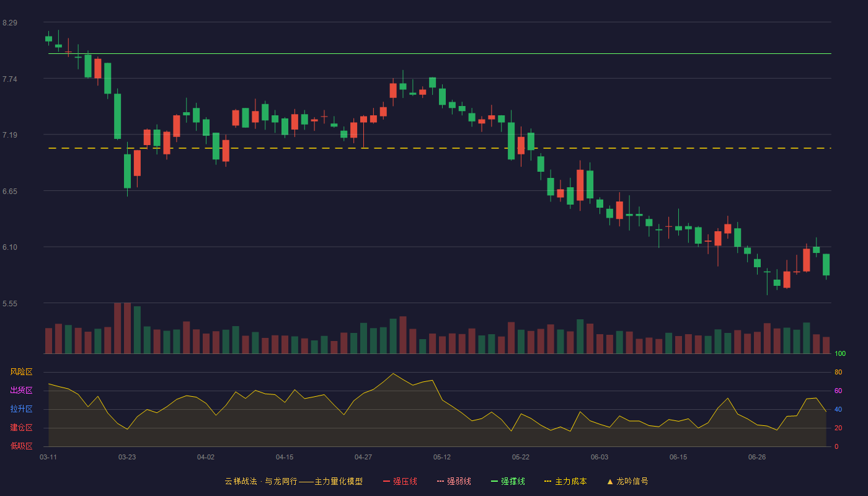The image size is (868, 496).
Task: Select the 低吸区 zone label
Action: pos(21,446)
